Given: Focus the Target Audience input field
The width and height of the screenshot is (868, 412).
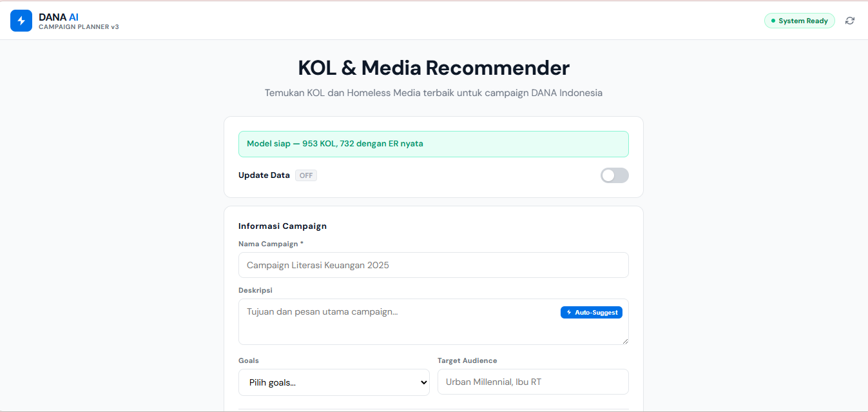Looking at the screenshot, I should pyautogui.click(x=533, y=382).
